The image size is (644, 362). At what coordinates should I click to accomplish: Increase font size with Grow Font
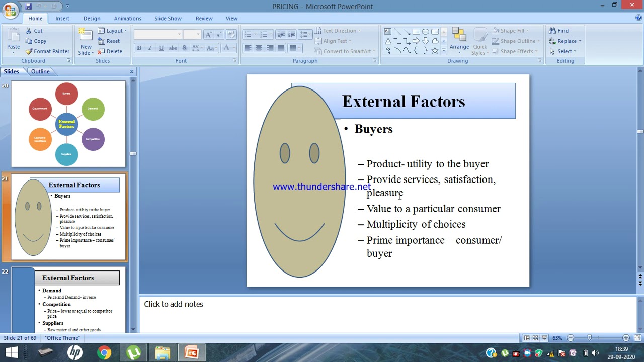[x=209, y=34]
